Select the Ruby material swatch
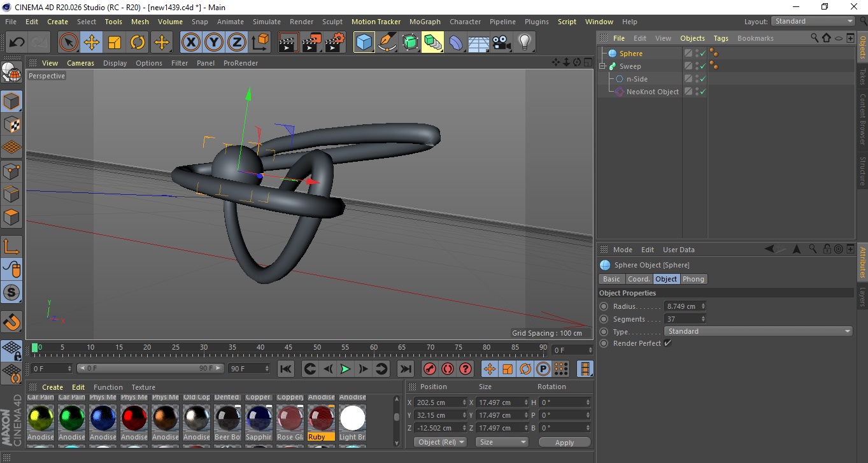The height and width of the screenshot is (463, 868). (321, 418)
